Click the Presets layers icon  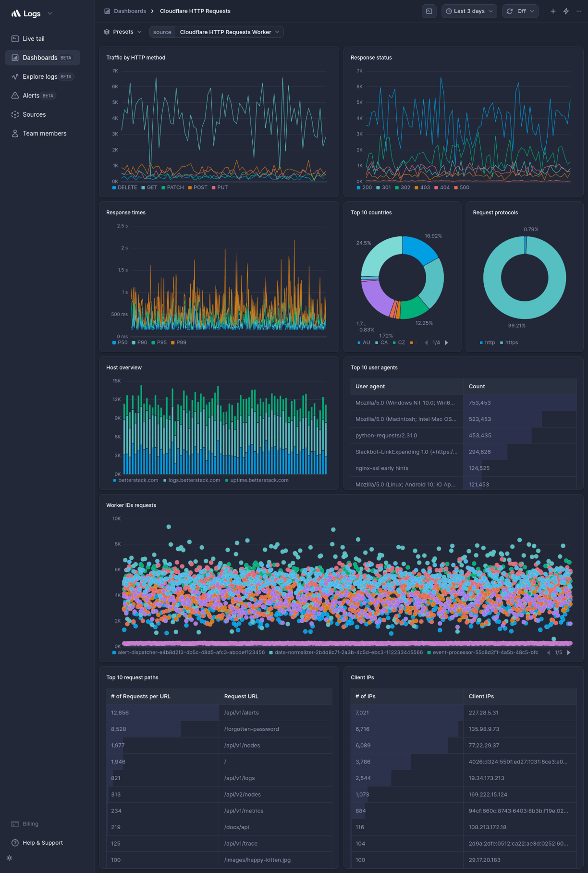tap(107, 32)
